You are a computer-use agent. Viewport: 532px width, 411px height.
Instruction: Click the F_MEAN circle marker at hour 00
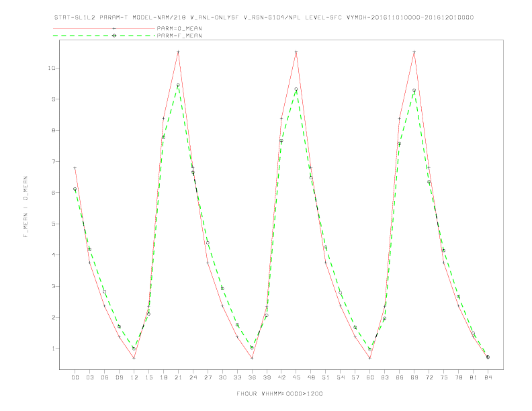click(x=75, y=189)
